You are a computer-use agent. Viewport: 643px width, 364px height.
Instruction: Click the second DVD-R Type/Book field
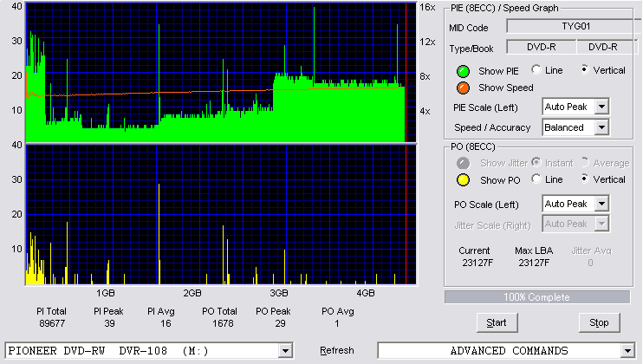point(606,47)
